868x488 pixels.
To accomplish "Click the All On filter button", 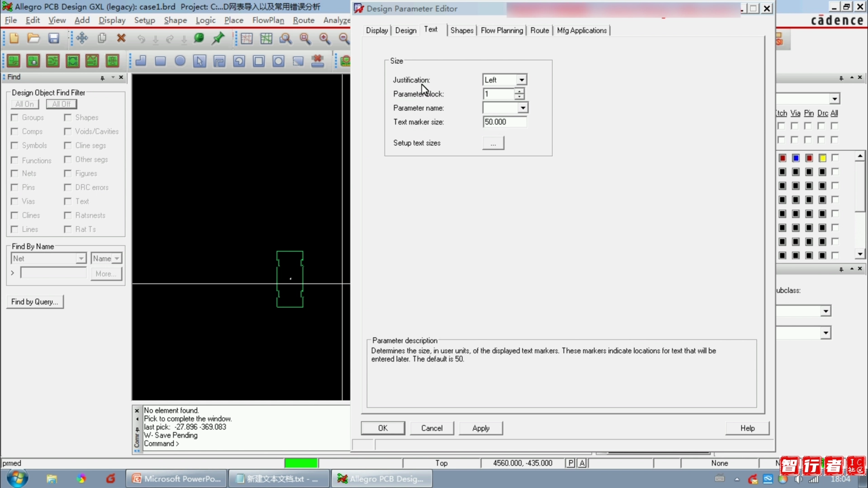I will 24,104.
